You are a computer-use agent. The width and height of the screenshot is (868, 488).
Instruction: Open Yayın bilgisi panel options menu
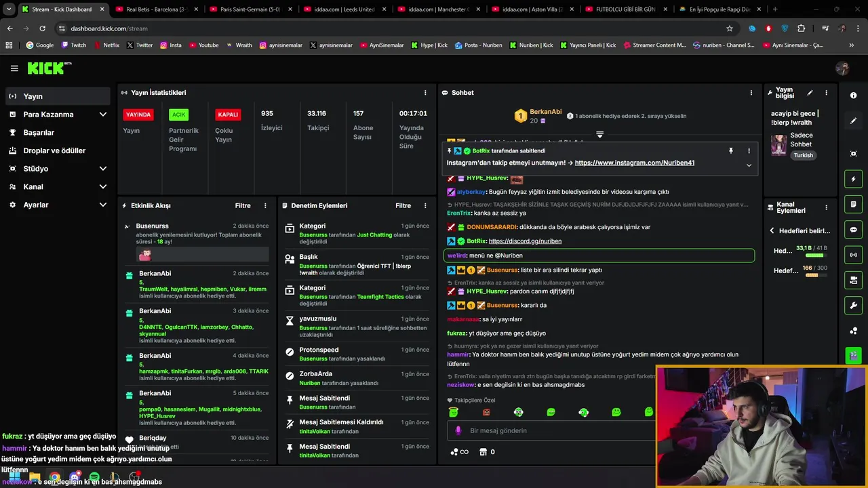click(826, 93)
